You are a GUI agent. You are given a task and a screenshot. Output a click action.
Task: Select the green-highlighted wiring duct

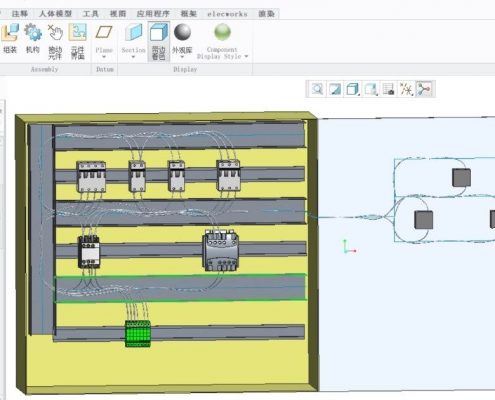pos(180,288)
